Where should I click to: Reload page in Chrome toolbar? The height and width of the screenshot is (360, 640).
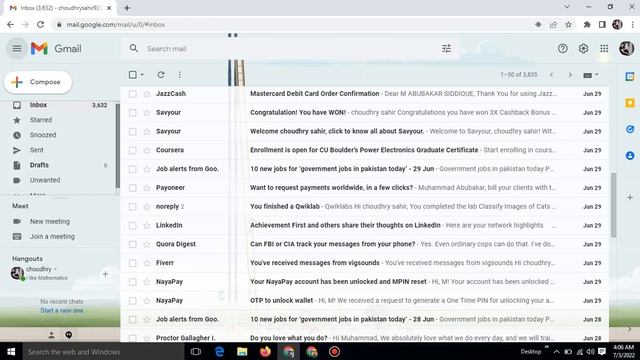(40, 24)
